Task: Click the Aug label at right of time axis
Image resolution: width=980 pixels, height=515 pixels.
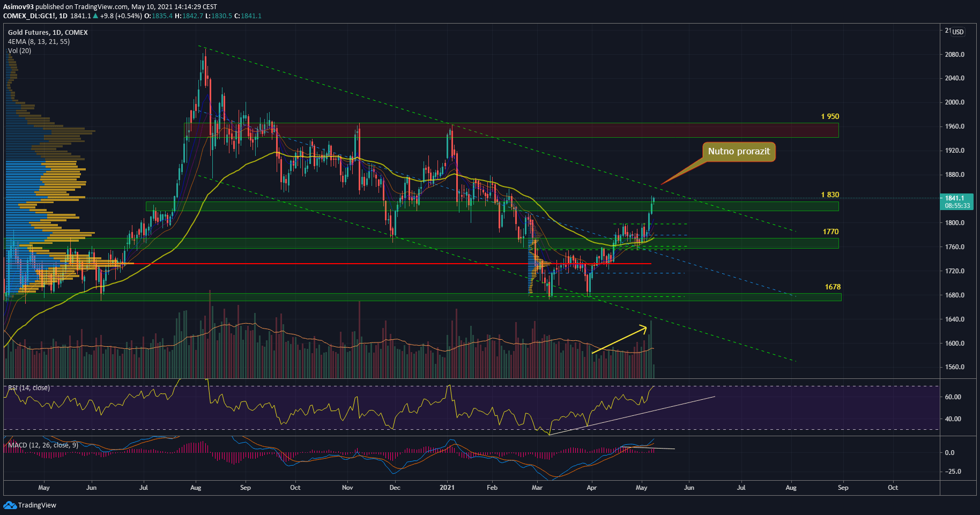Action: pyautogui.click(x=791, y=488)
